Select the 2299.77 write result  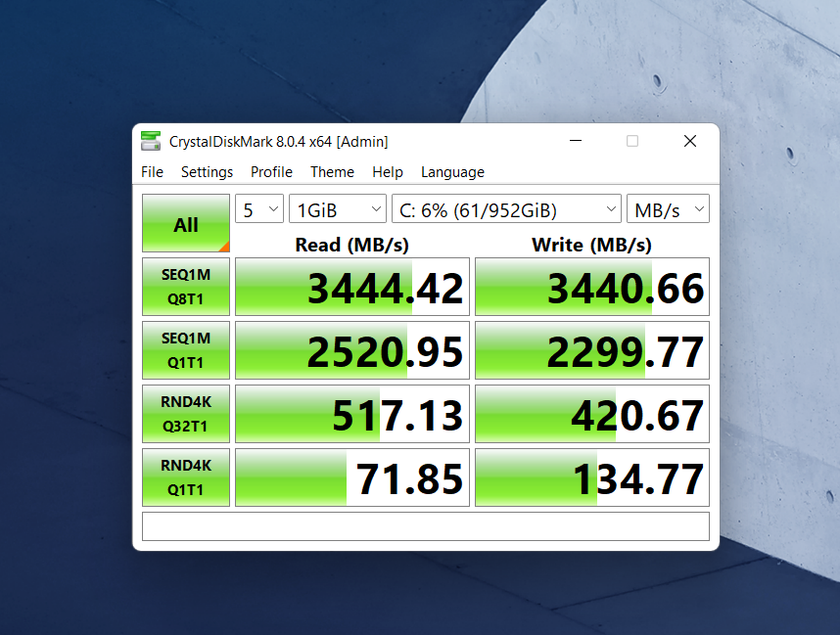592,350
